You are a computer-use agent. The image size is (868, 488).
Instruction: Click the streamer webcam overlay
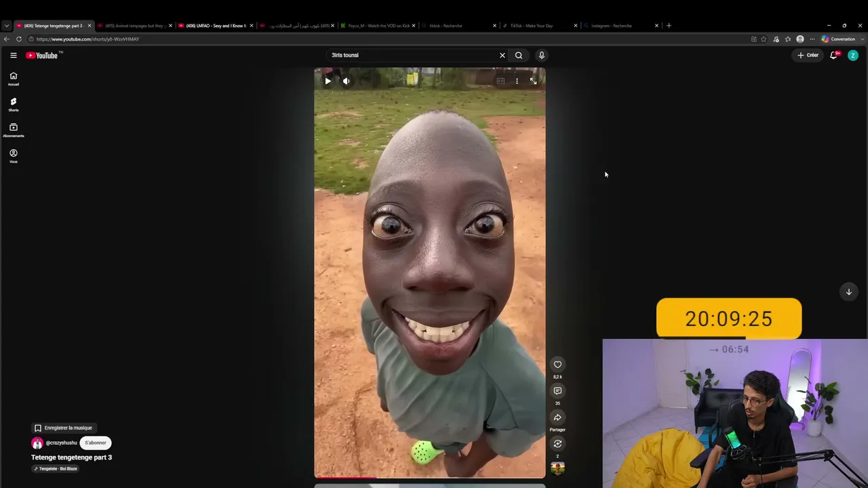tap(735, 413)
